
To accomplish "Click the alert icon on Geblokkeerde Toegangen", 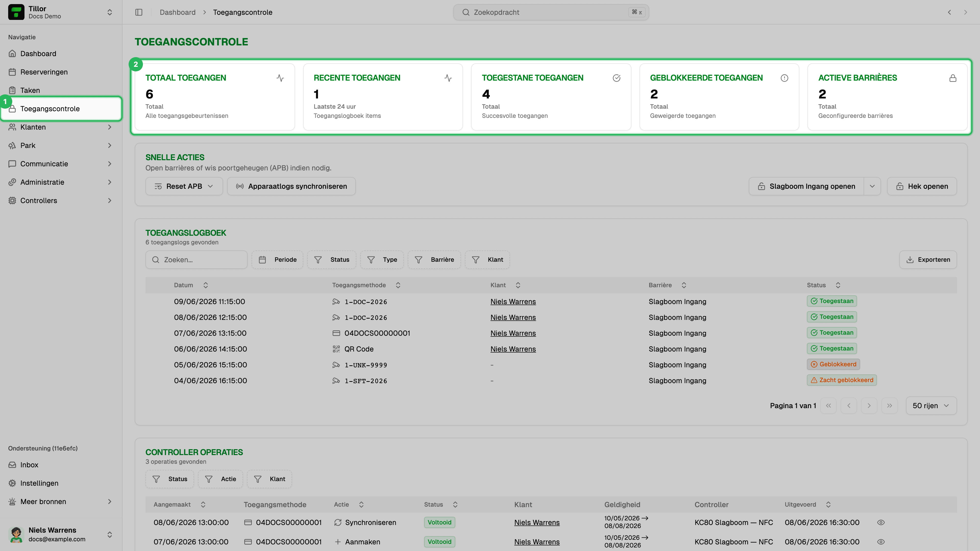I will [x=785, y=78].
